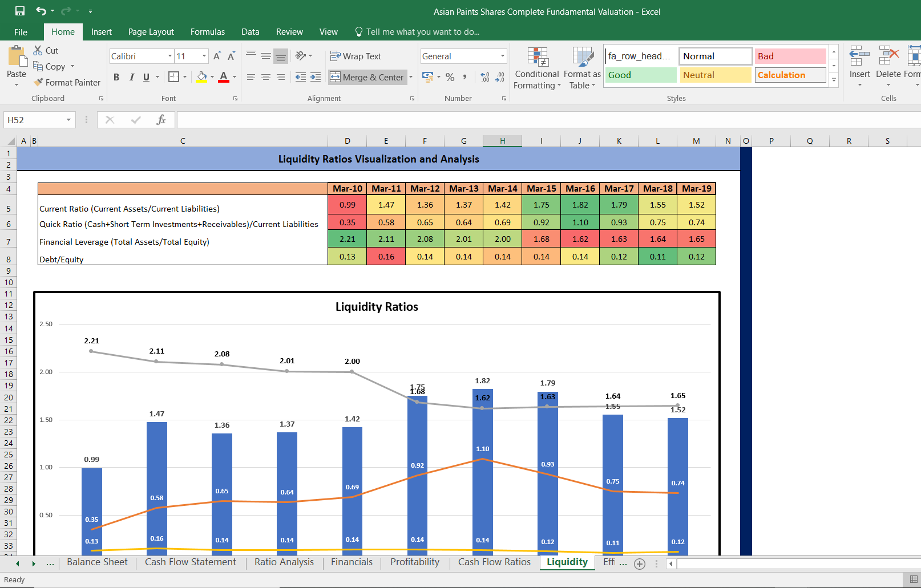921x588 pixels.
Task: Apply Bad cell style
Action: click(790, 56)
